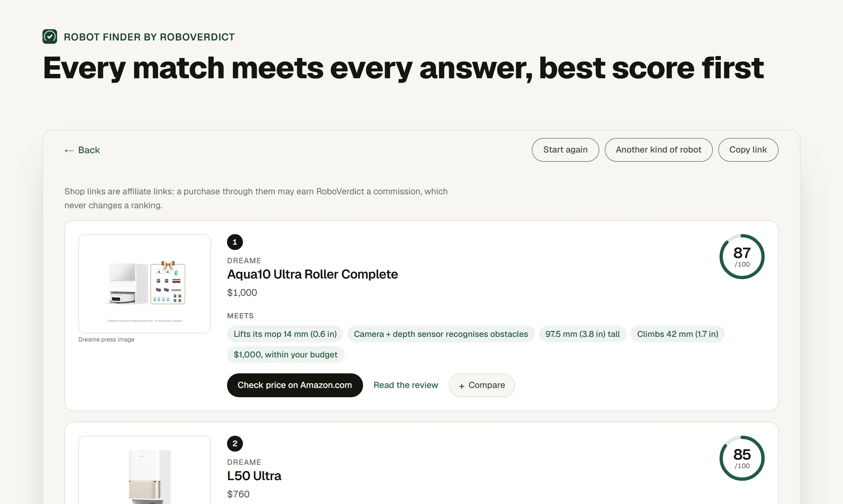Click the DREAME brand label above Aqua10
This screenshot has height=504, width=843.
click(x=244, y=261)
